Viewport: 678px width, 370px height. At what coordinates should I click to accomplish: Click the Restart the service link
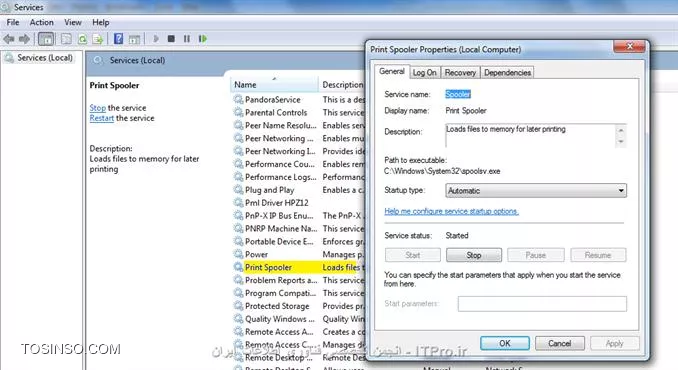[x=102, y=118]
